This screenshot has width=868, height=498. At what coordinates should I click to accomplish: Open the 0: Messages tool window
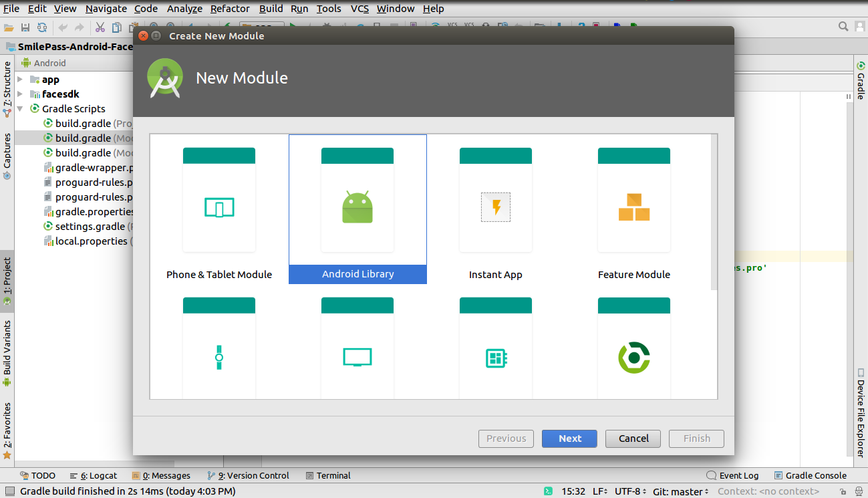coord(161,475)
